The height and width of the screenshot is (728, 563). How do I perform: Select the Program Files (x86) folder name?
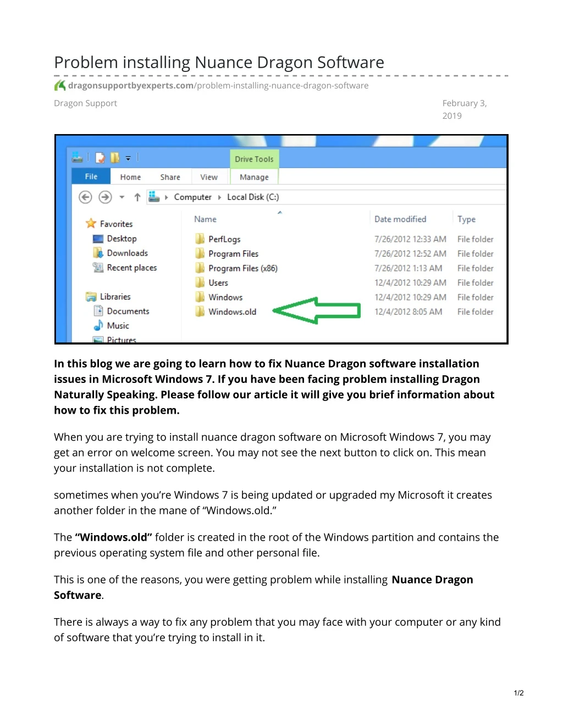(242, 268)
